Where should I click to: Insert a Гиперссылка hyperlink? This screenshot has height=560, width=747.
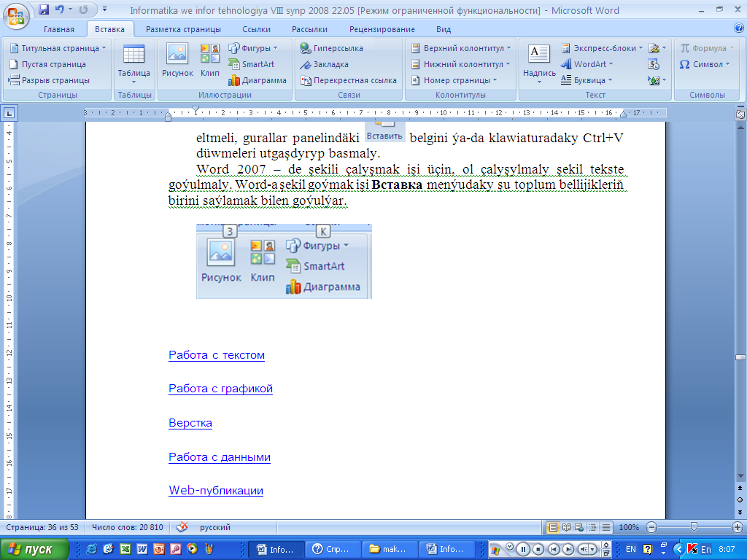tap(332, 48)
